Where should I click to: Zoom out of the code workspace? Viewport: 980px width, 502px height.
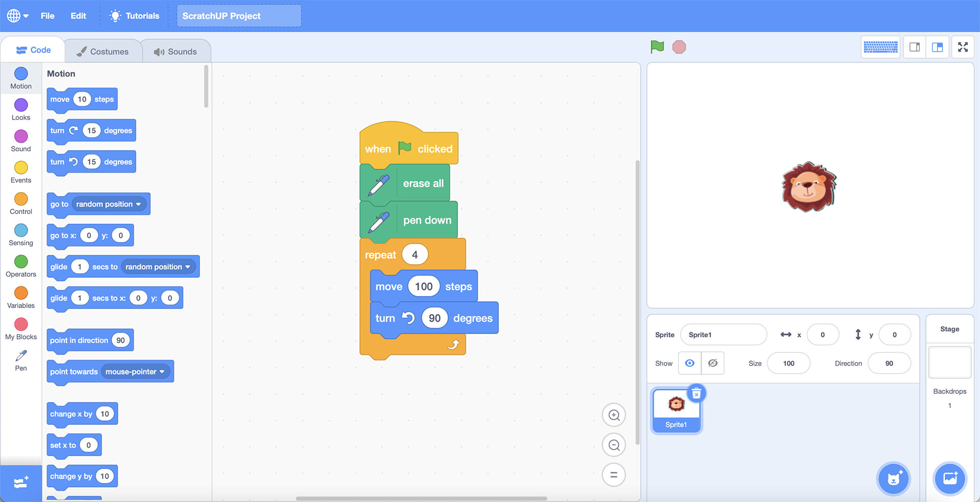614,445
